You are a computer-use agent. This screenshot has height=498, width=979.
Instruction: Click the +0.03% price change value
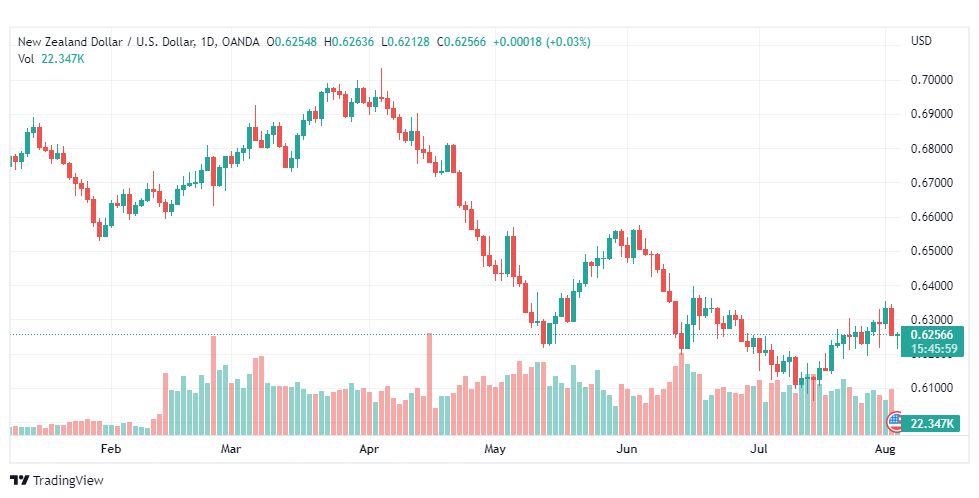(568, 42)
